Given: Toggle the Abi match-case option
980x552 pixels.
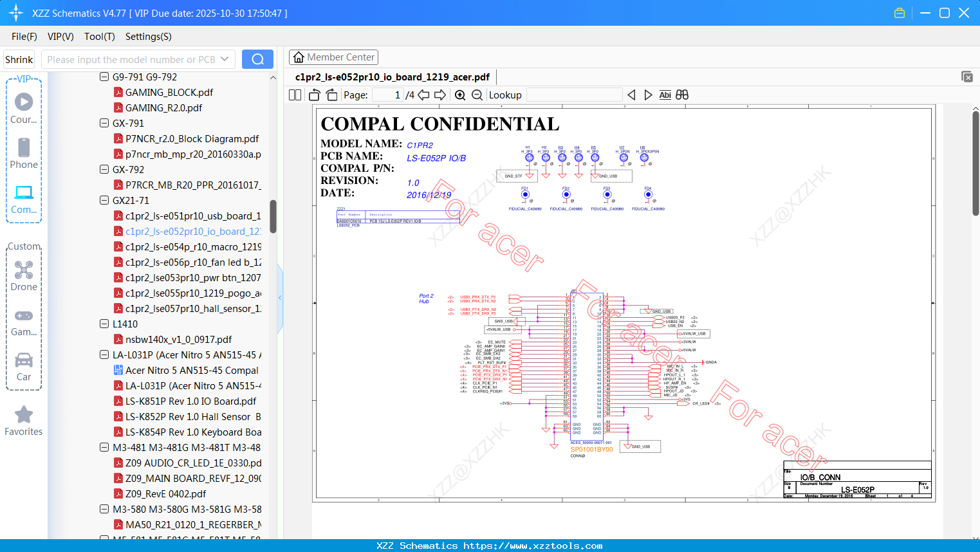Looking at the screenshot, I should [665, 95].
